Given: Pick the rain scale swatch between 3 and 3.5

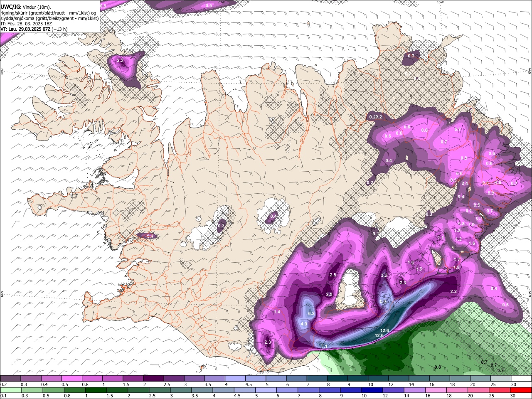Looking at the screenshot, I should tap(181, 390).
